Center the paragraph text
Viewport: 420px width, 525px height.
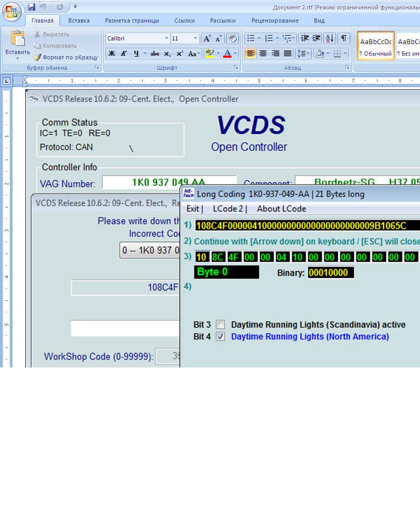click(x=263, y=54)
